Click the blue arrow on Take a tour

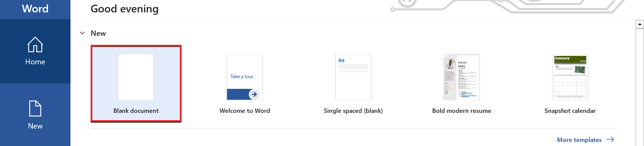254,94
